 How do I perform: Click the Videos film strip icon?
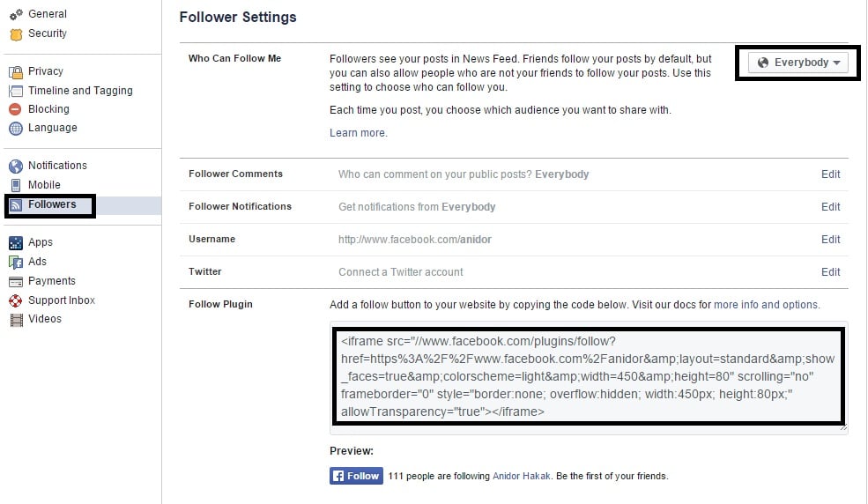(x=17, y=320)
